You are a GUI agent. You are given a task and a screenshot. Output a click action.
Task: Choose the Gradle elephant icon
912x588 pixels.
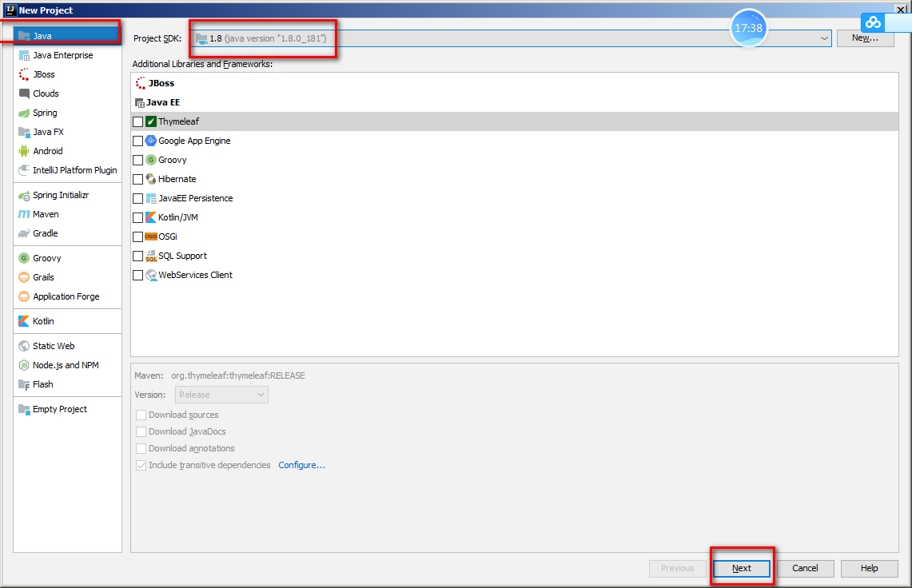pos(24,234)
